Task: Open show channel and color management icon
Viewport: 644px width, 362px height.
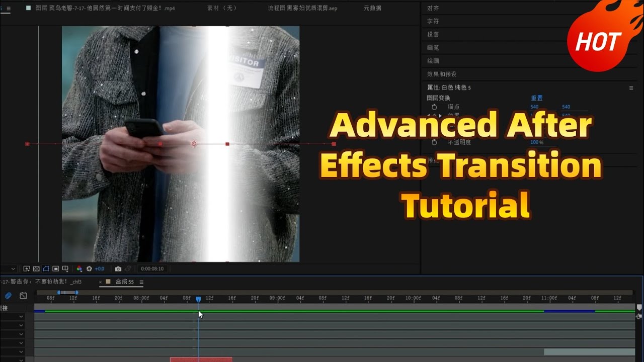Action: (79, 269)
